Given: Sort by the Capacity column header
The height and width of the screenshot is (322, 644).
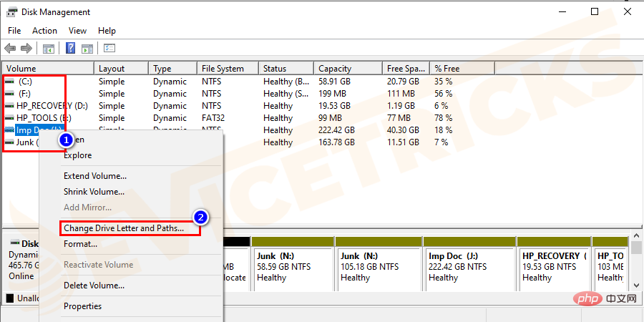Looking at the screenshot, I should pos(348,69).
